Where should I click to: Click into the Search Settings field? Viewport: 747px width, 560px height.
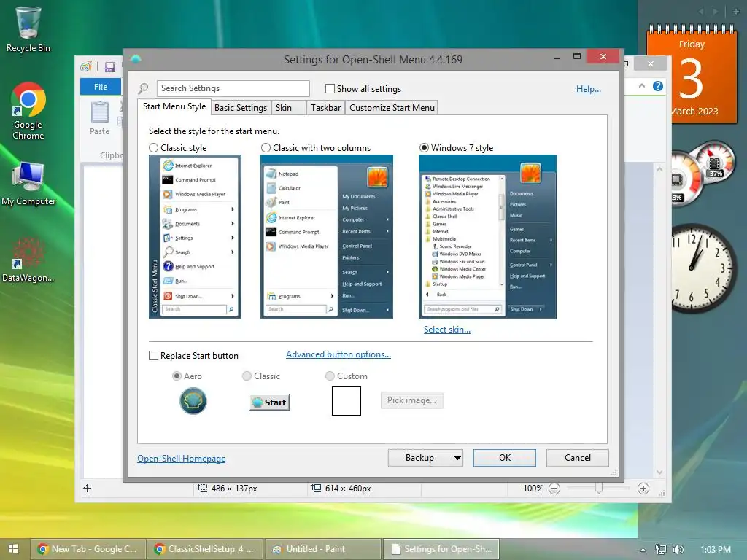[x=233, y=88]
